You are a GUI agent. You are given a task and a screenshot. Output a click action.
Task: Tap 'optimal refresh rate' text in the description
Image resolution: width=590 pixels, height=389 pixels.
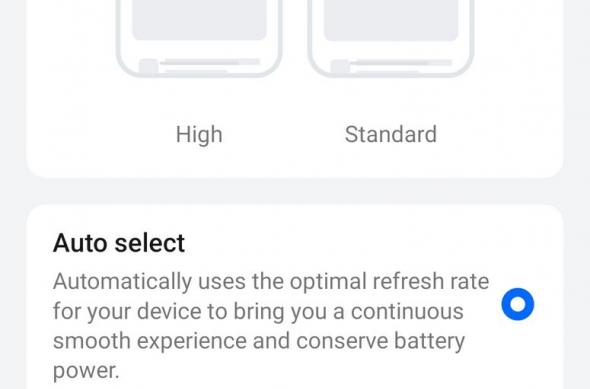389,281
